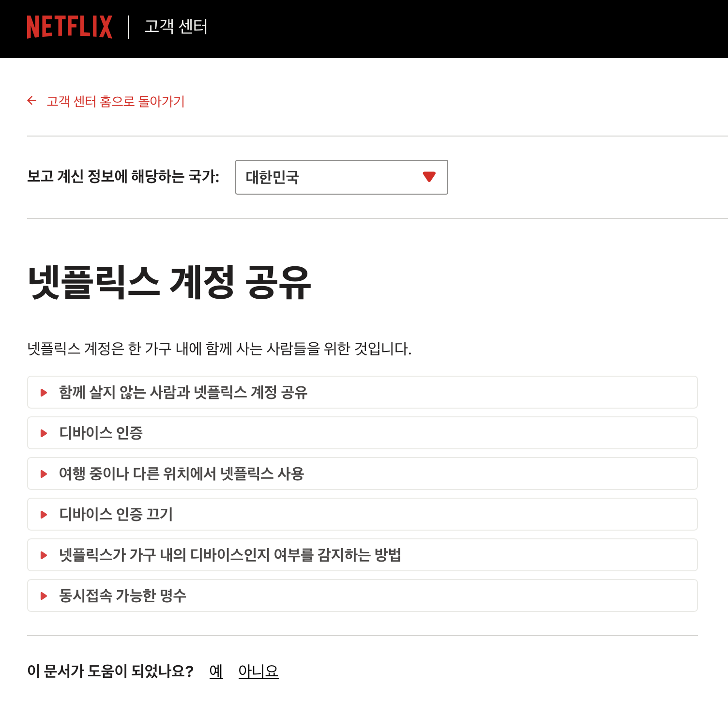Open the 대한민국 country dropdown
The height and width of the screenshot is (702, 728).
(341, 177)
